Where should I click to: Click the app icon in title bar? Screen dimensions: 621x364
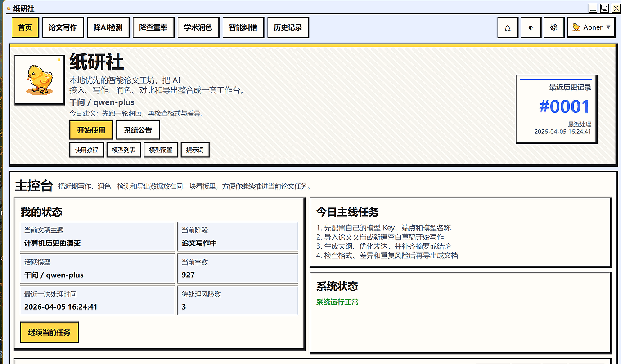click(x=8, y=9)
